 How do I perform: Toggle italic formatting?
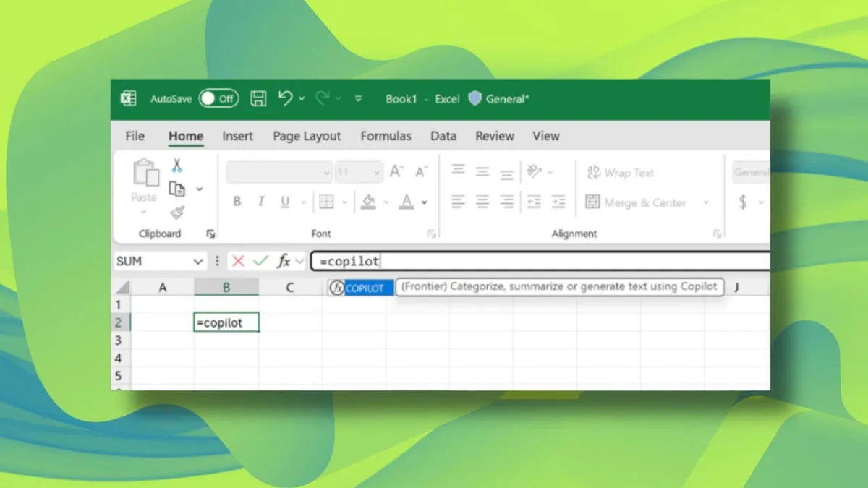pos(260,202)
